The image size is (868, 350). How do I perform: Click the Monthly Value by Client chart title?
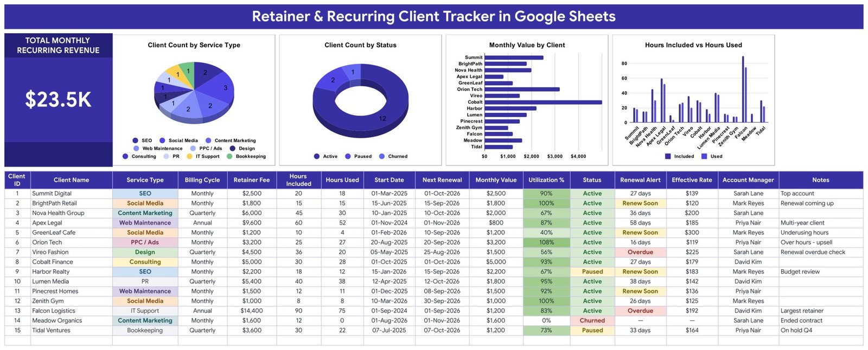527,45
